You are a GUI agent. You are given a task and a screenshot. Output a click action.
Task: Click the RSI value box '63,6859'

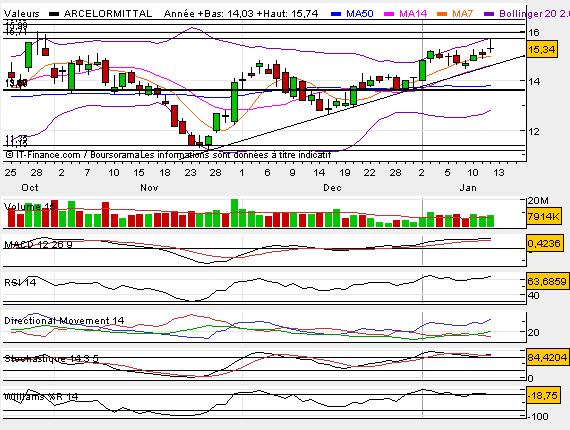pyautogui.click(x=547, y=281)
